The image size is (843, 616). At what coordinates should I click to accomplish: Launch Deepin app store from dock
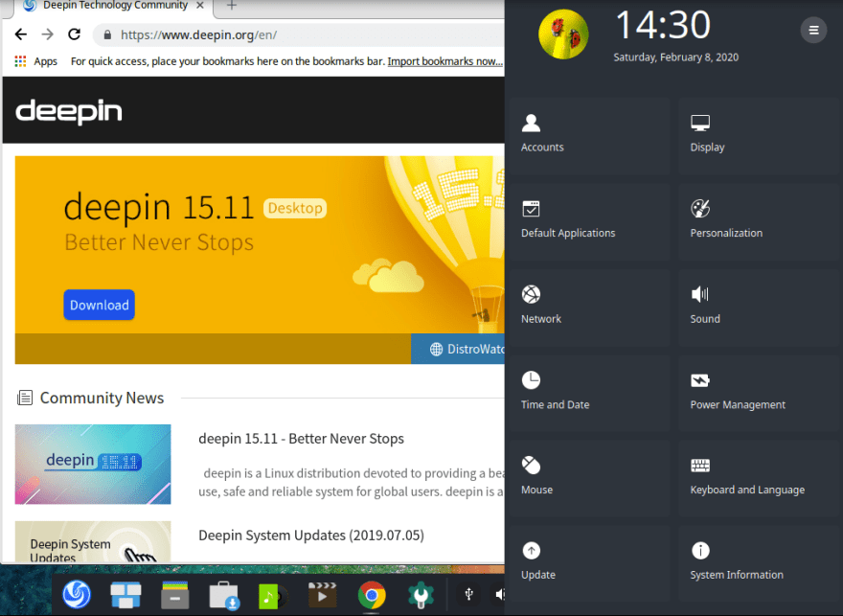tap(224, 595)
